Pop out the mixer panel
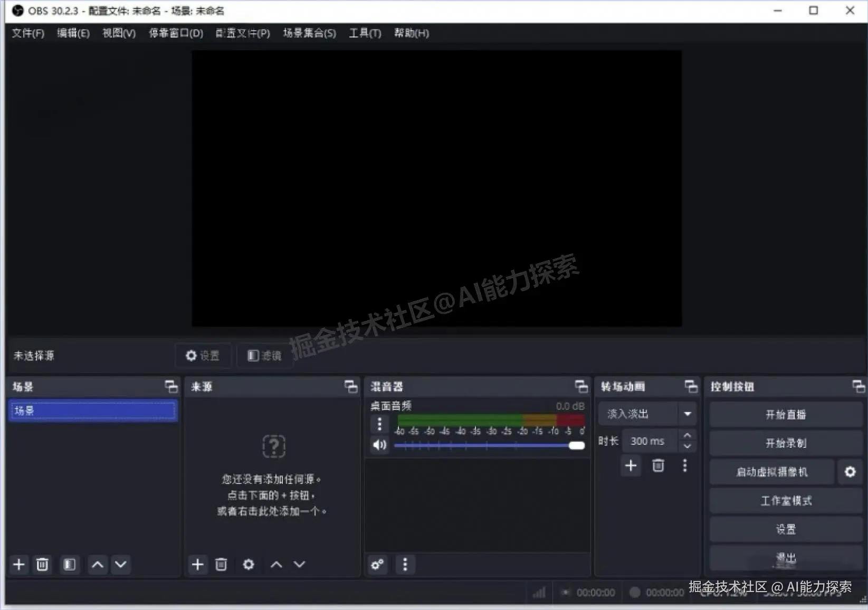 [x=581, y=386]
